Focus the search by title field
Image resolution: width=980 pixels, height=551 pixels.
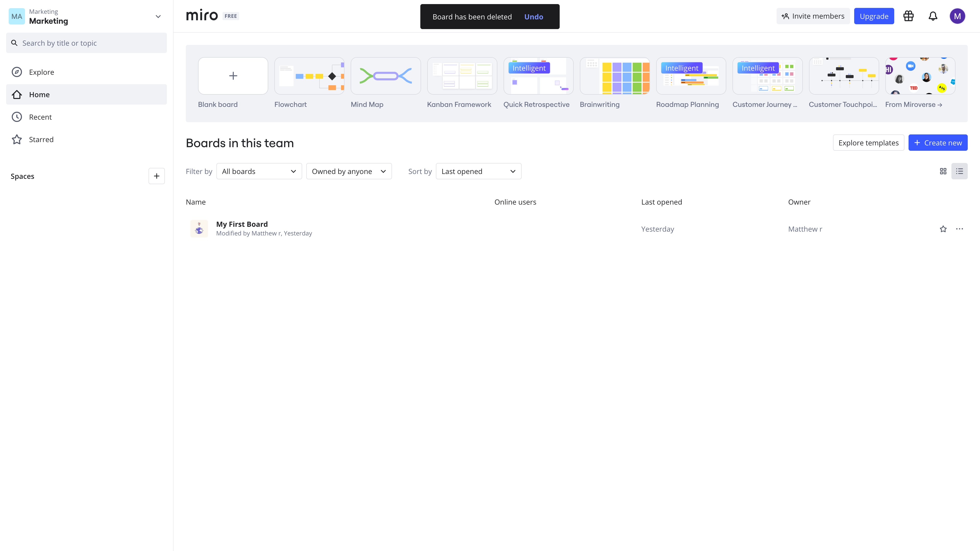[86, 43]
